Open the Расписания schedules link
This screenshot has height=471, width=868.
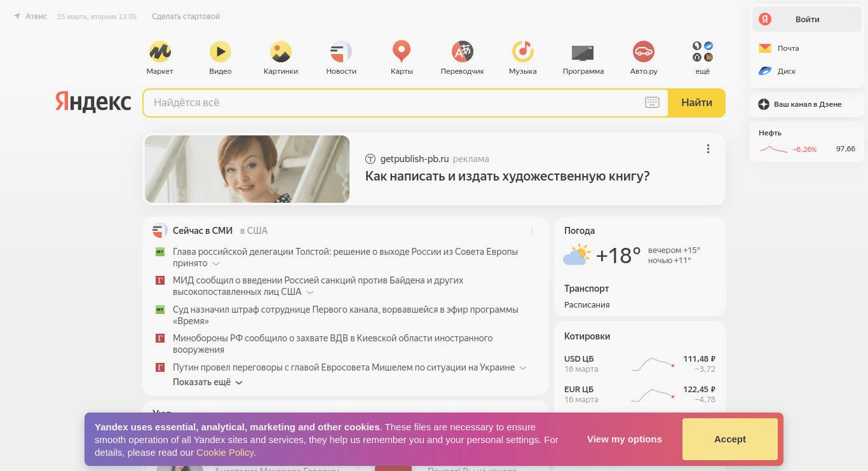coord(587,305)
